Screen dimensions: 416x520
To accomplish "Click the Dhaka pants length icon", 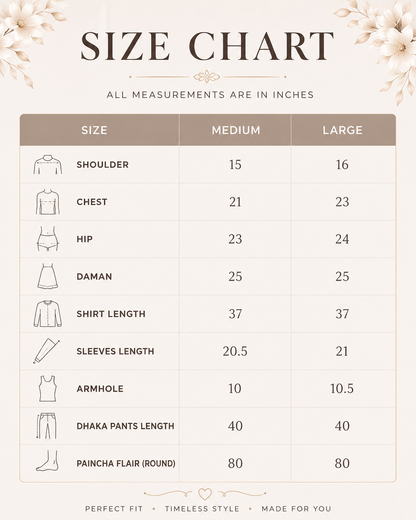I will [46, 426].
